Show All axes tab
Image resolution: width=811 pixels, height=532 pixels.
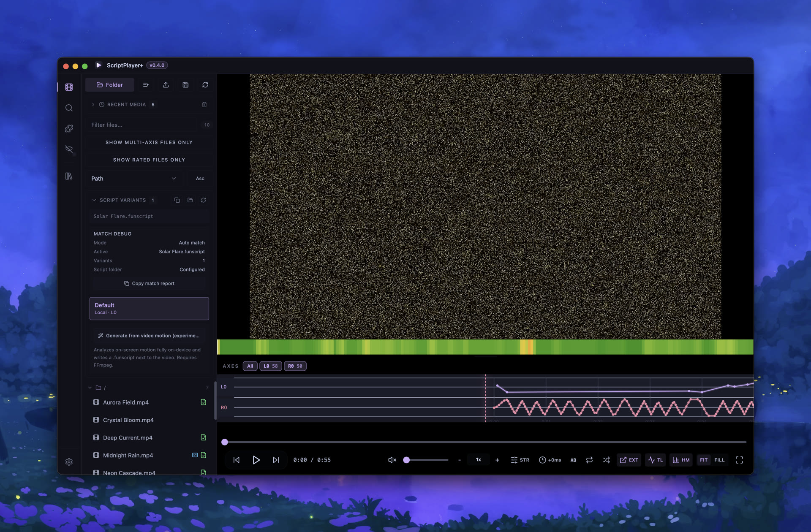point(250,366)
